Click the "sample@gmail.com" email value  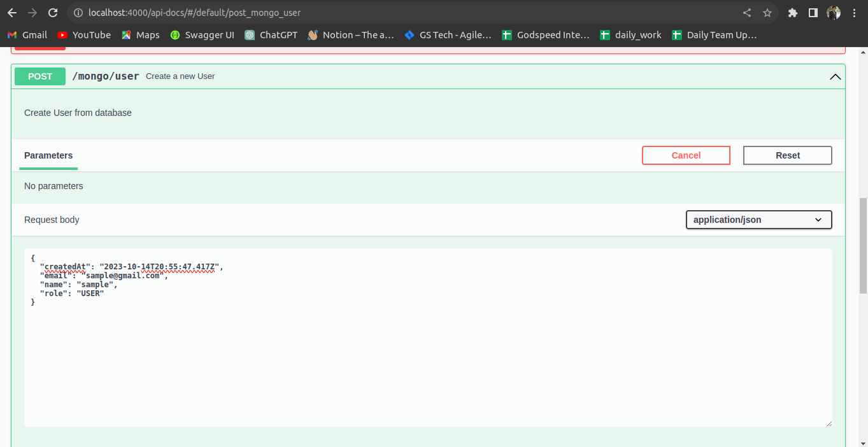point(122,276)
